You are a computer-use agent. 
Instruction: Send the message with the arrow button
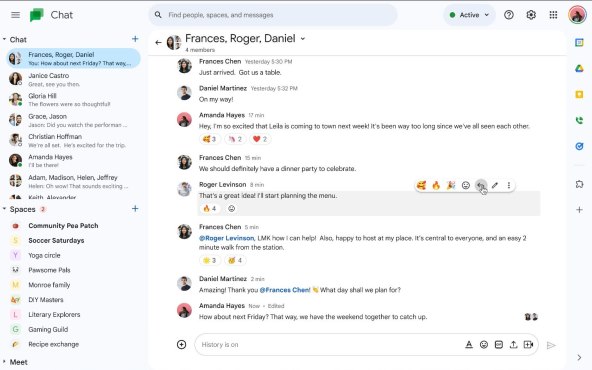pyautogui.click(x=551, y=345)
